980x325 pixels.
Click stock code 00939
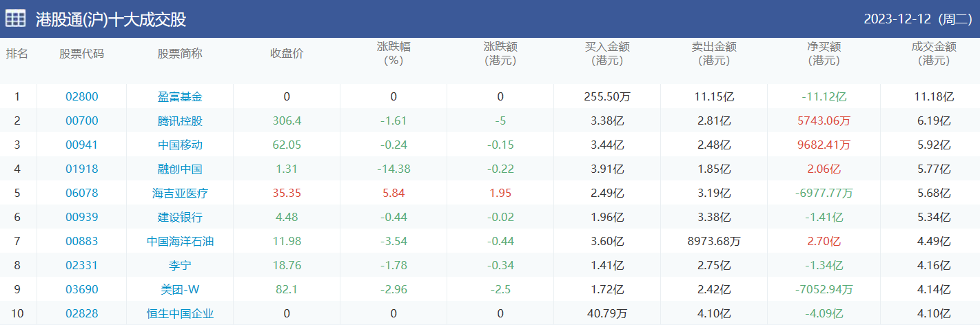(x=82, y=218)
